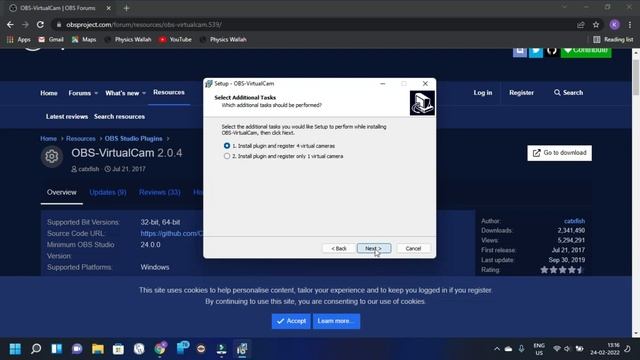The image size is (640, 360).
Task: Click Register on the forum
Action: [521, 93]
